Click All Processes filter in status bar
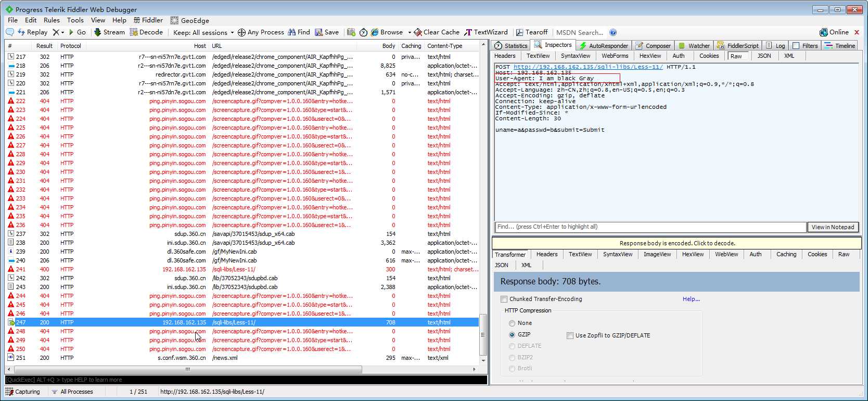 point(72,392)
